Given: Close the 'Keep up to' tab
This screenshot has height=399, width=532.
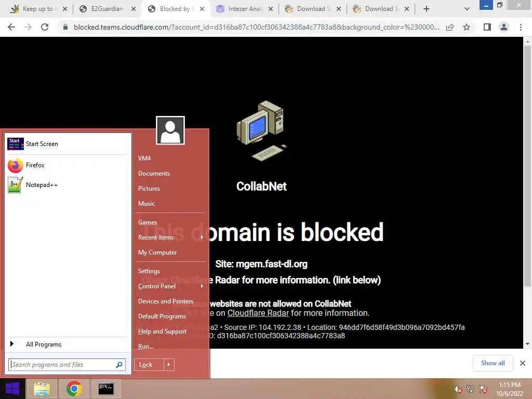Looking at the screenshot, I should click(x=65, y=9).
